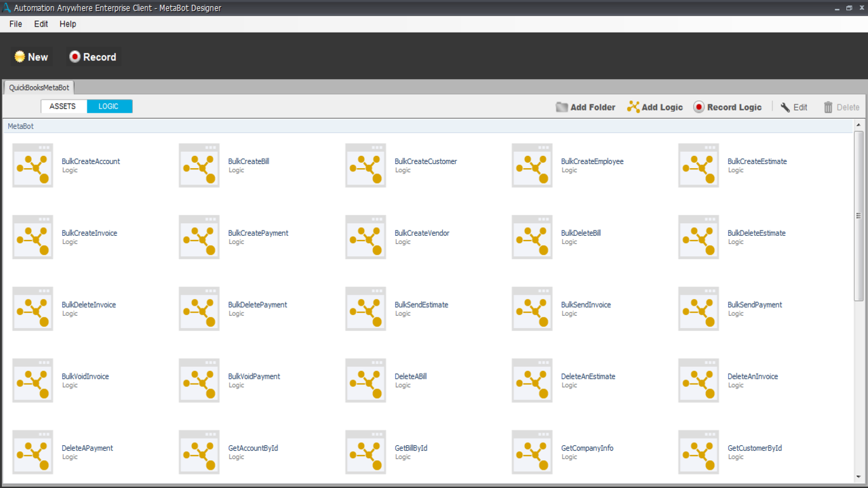Click the DeleteAnInvoice name text
The height and width of the screenshot is (488, 868).
753,377
